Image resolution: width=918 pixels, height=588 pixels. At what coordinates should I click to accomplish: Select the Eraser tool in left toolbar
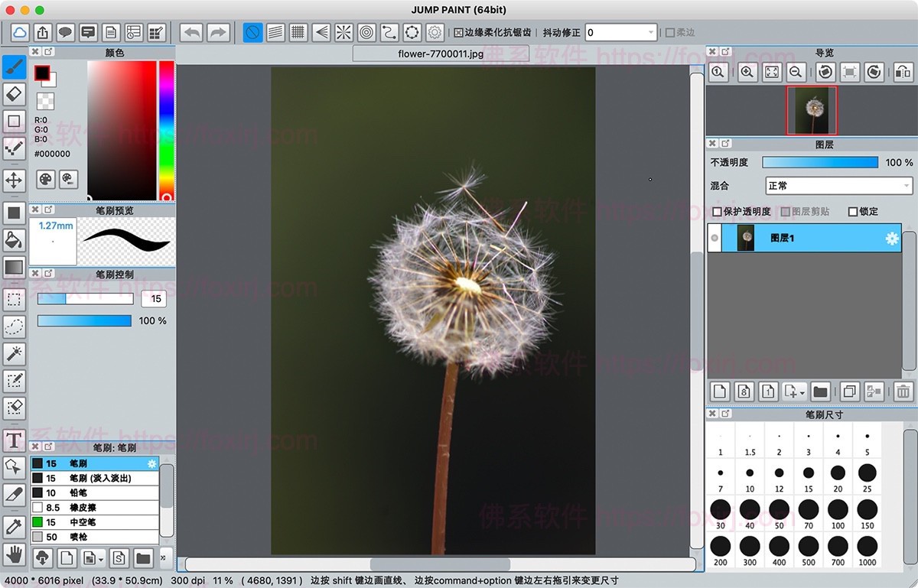14,94
